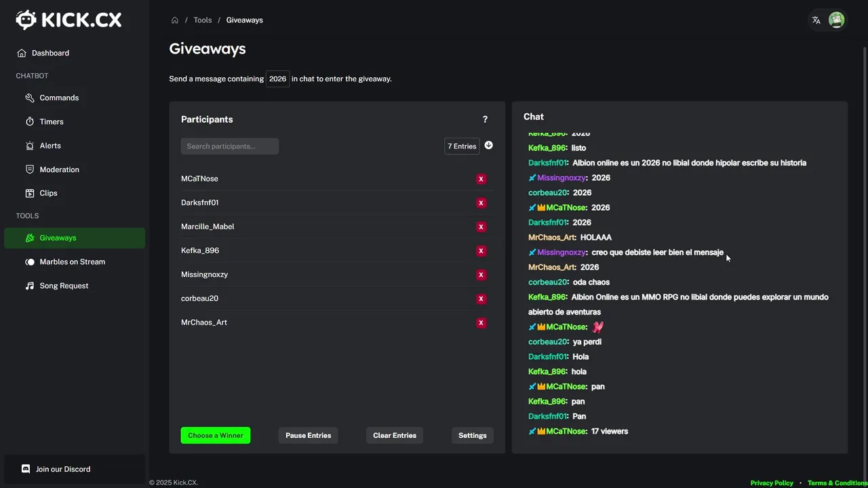This screenshot has height=488, width=868.
Task: Open the Join our Discord link
Action: (x=62, y=469)
